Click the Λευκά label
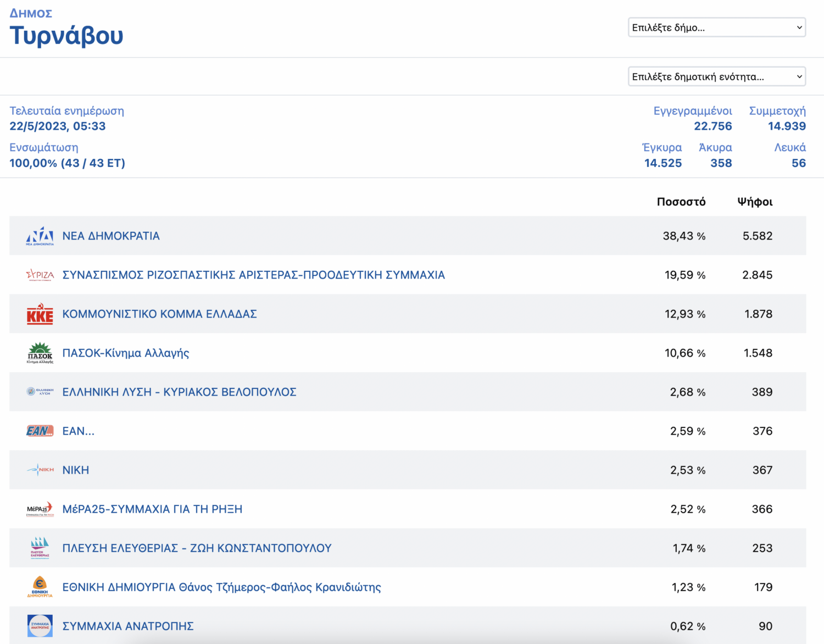 [790, 147]
